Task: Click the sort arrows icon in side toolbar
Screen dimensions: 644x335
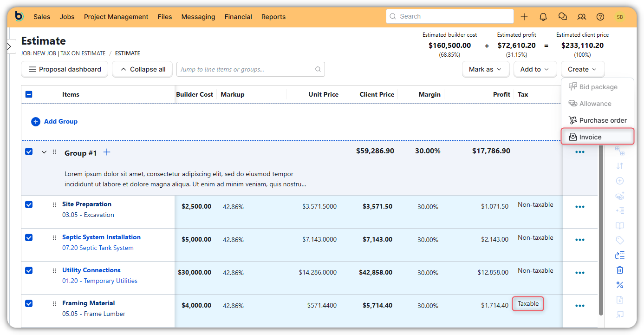Action: tap(620, 166)
